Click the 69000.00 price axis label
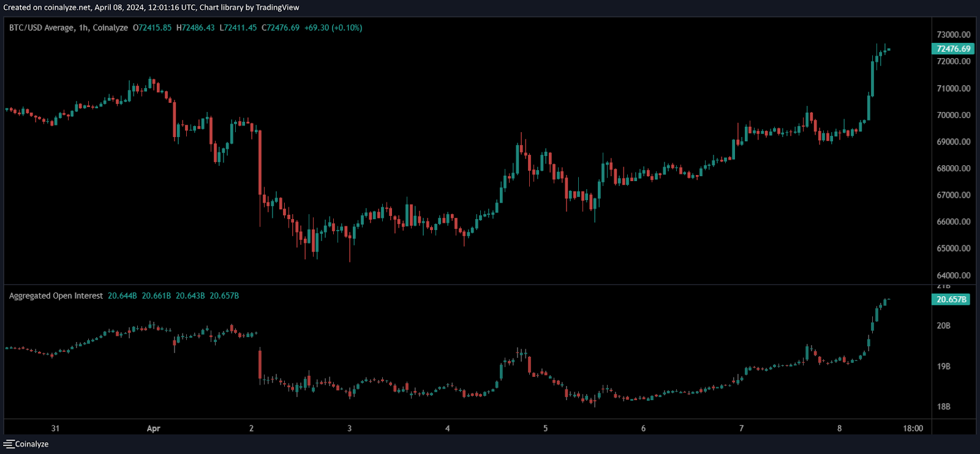 (x=954, y=141)
